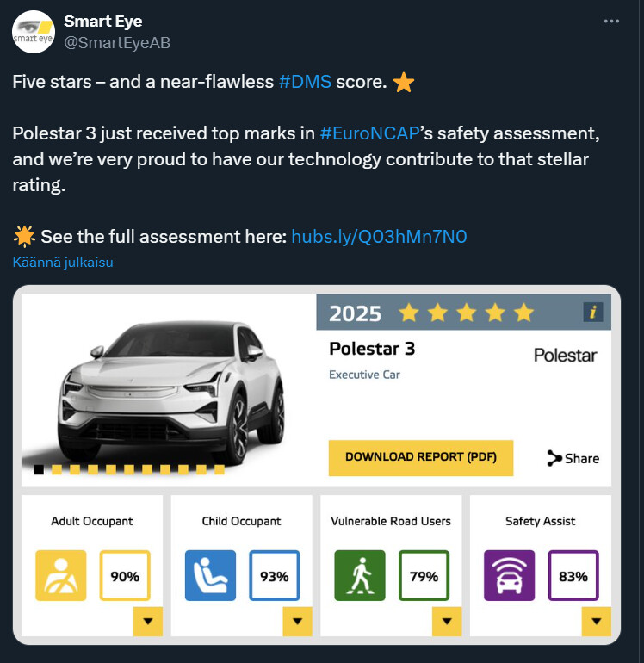The width and height of the screenshot is (644, 663).
Task: Select the black first carousel dot under the car
Action: pyautogui.click(x=39, y=469)
